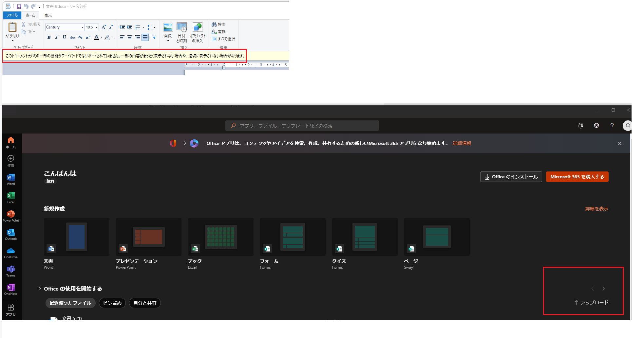Viewport: 644px width, 338px height.
Task: Open OneNote from the Office sidebar
Action: [x=11, y=289]
